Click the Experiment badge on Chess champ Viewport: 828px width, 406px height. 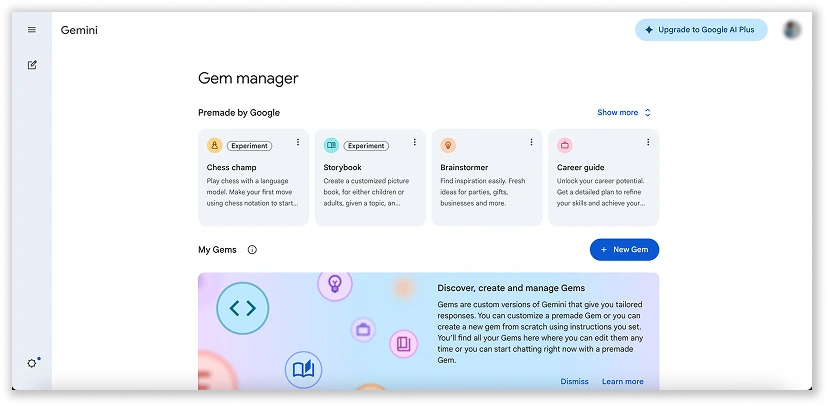click(x=250, y=146)
